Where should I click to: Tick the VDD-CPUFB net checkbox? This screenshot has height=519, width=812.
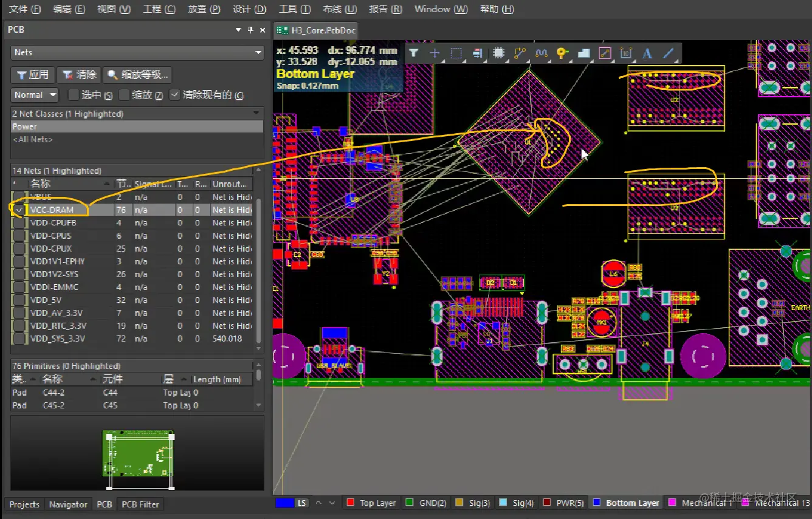pos(19,223)
